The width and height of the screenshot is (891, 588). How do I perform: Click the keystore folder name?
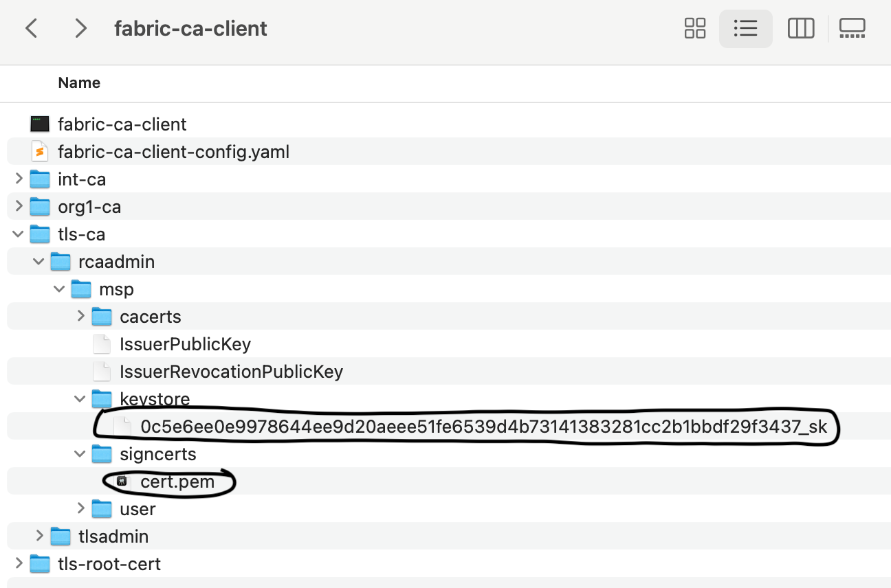click(155, 399)
